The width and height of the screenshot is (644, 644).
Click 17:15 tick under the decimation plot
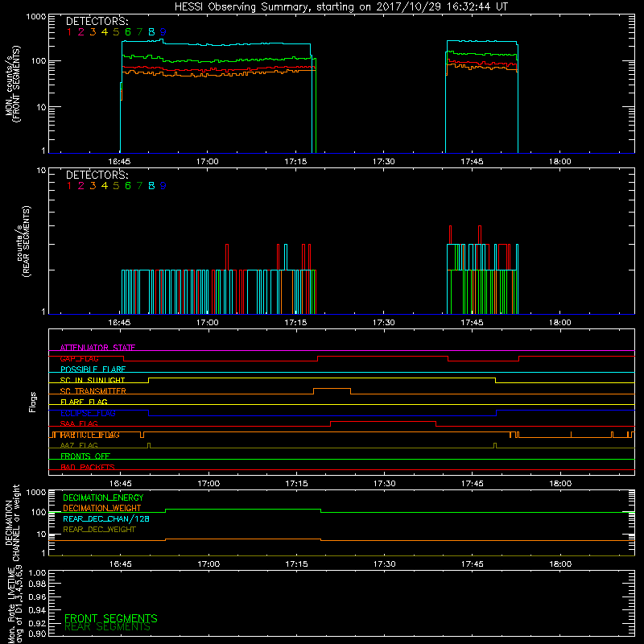tap(296, 564)
